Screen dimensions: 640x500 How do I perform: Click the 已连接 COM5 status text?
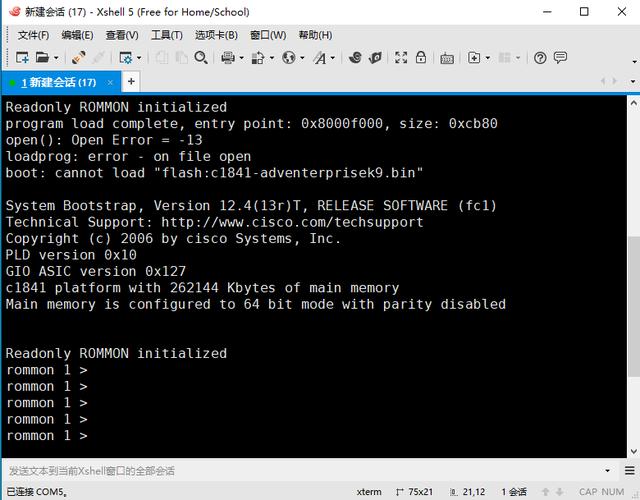click(x=36, y=492)
